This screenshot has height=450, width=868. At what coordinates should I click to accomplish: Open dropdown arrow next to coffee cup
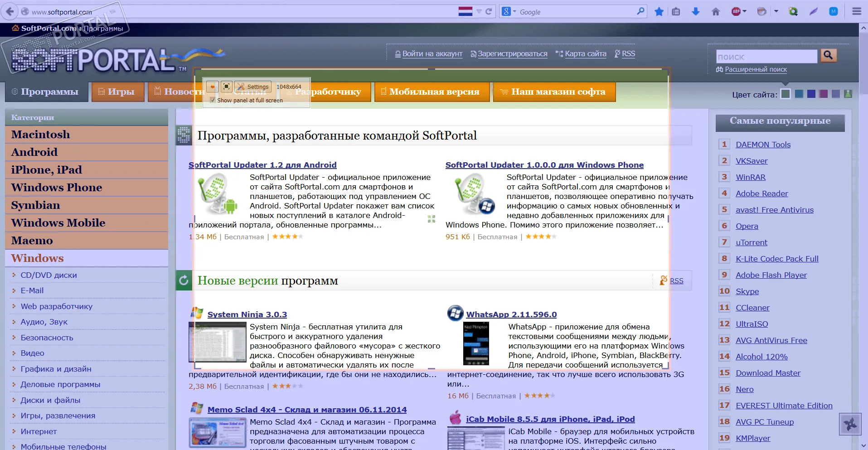(776, 12)
